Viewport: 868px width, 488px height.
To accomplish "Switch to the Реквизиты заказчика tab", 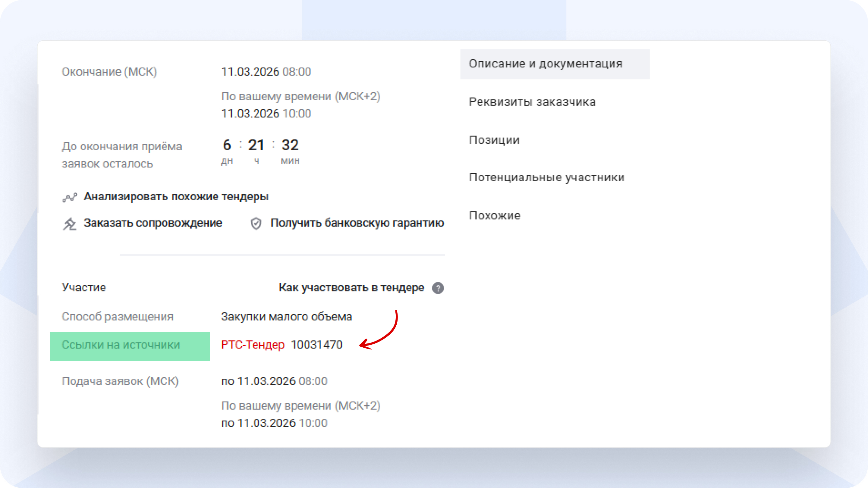I will click(532, 102).
